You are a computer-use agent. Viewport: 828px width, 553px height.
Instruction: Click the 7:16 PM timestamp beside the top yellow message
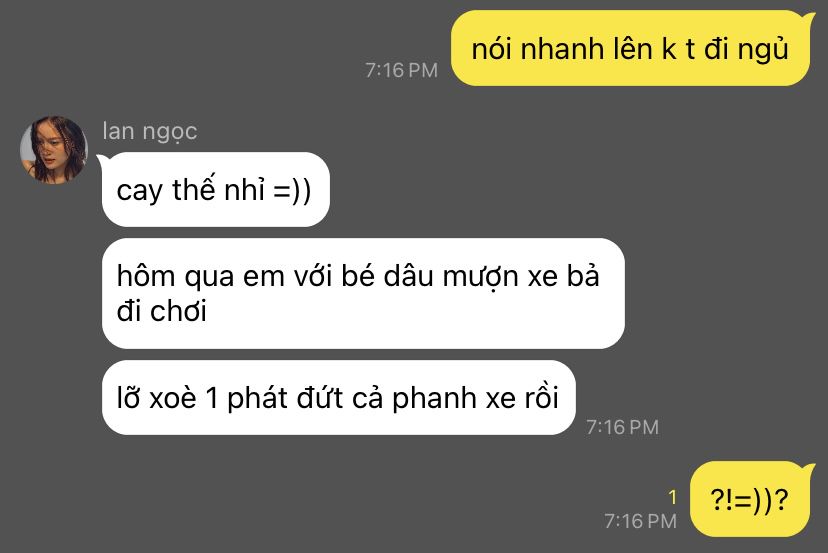click(x=402, y=70)
